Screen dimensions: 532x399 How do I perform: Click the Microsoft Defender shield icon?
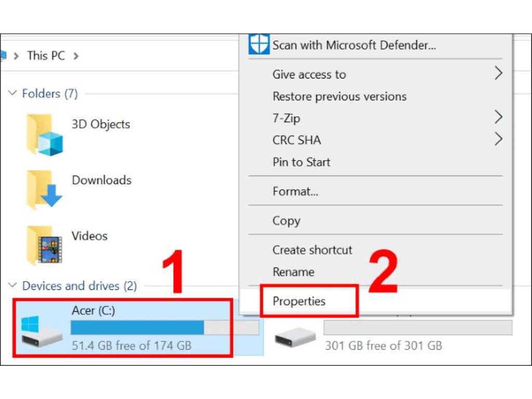(259, 45)
